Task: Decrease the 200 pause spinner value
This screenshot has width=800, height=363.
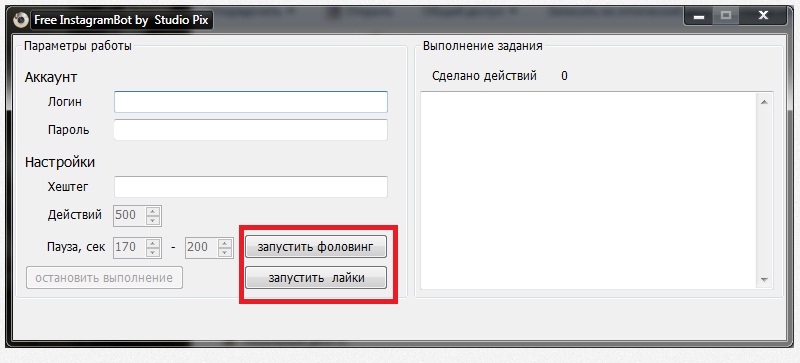Action: click(x=225, y=253)
